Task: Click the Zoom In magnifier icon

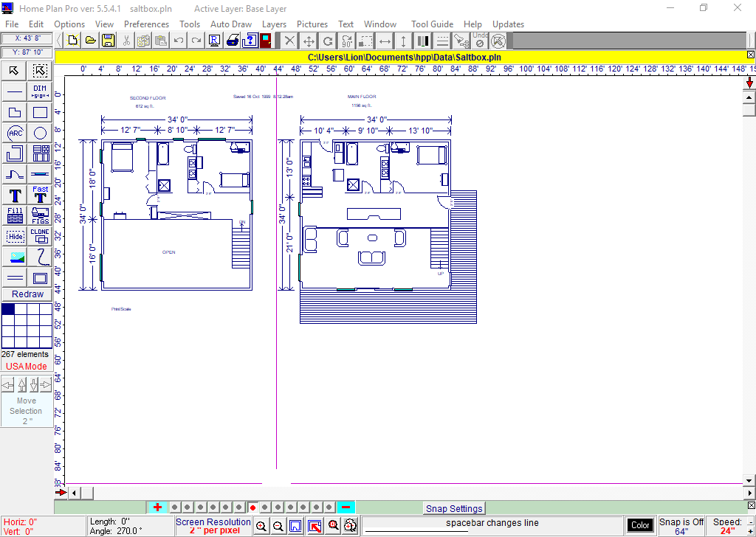Action: tap(261, 527)
